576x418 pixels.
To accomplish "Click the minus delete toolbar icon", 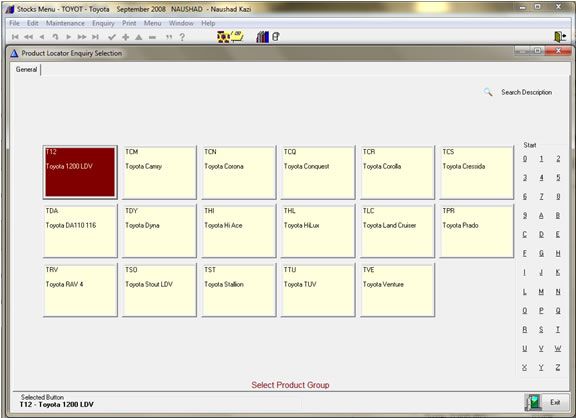I will pos(152,37).
